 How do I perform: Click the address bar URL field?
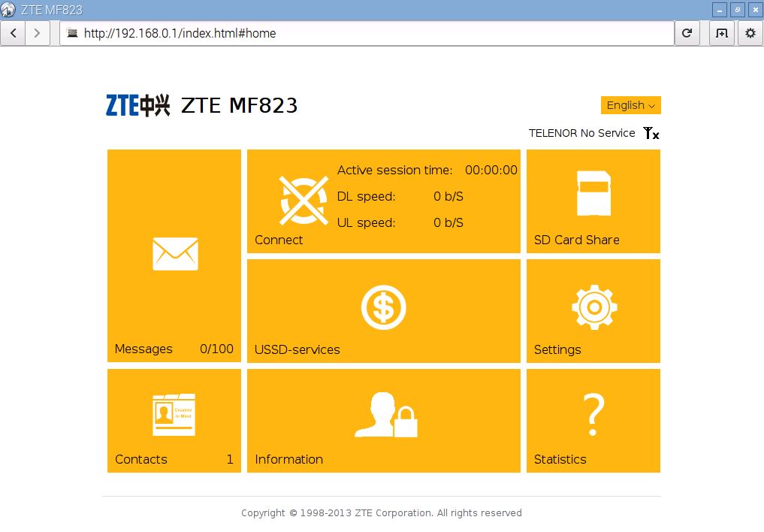[367, 33]
